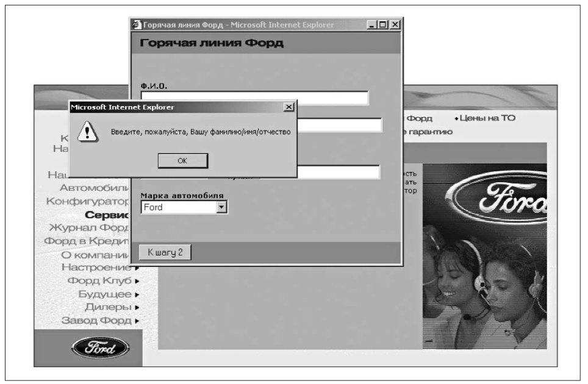This screenshot has height=384, width=588.
Task: Open Конфигуратор in the Ford site menu
Action: 87,201
